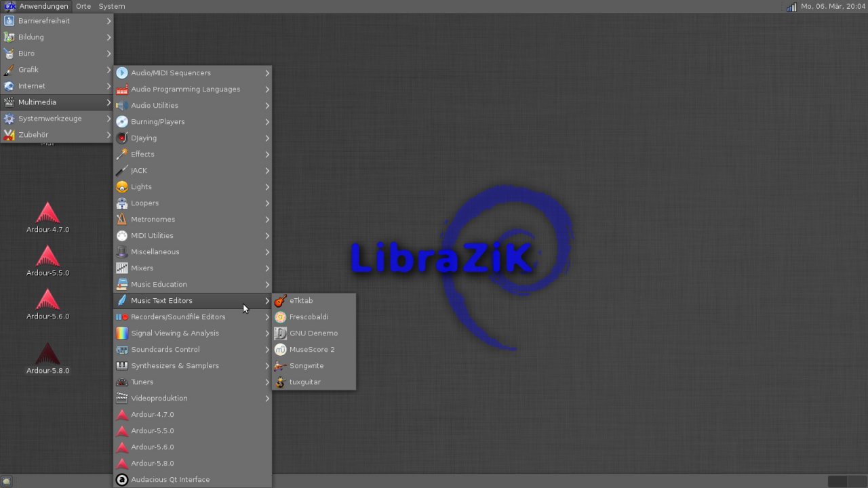The width and height of the screenshot is (868, 488).
Task: Expand the JACK submenu arrow
Action: click(267, 171)
